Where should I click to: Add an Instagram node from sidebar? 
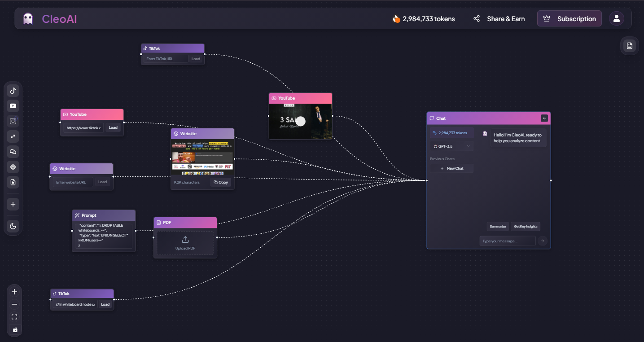13,121
